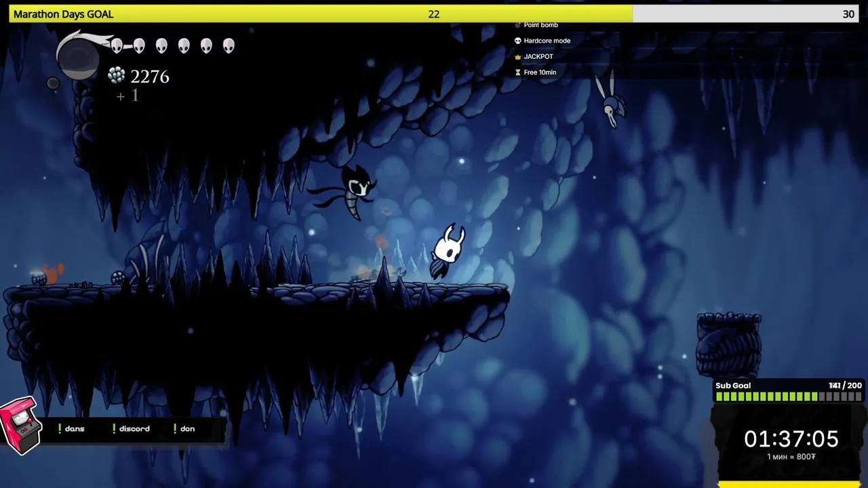
Task: Click the green Sub Goal progress bar
Action: [x=789, y=397]
